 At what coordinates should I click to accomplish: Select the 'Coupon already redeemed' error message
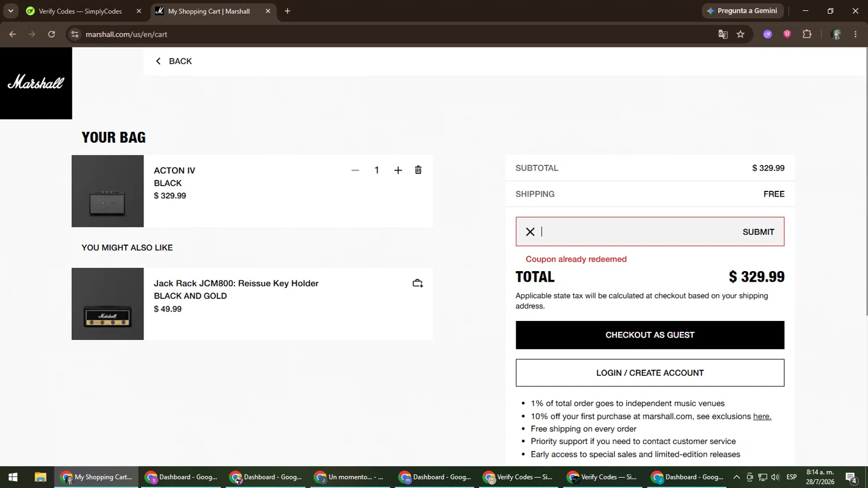pos(576,259)
